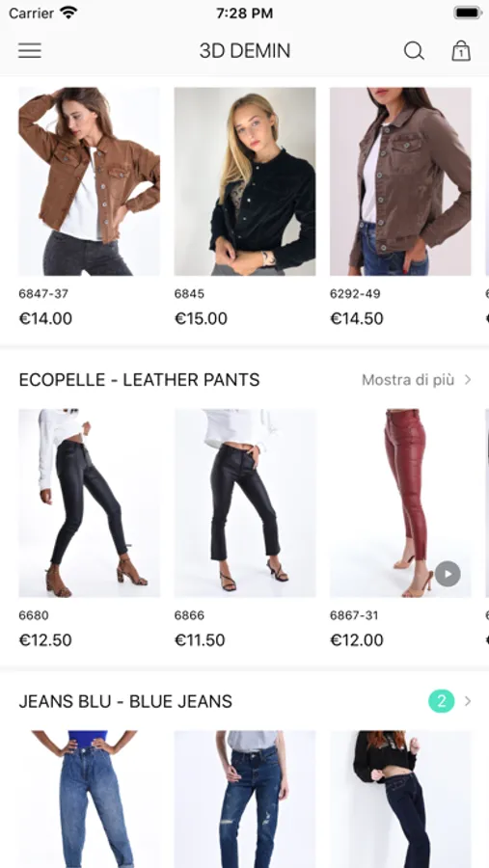The height and width of the screenshot is (868, 489).
Task: Tap Mostra di più link
Action: (408, 380)
